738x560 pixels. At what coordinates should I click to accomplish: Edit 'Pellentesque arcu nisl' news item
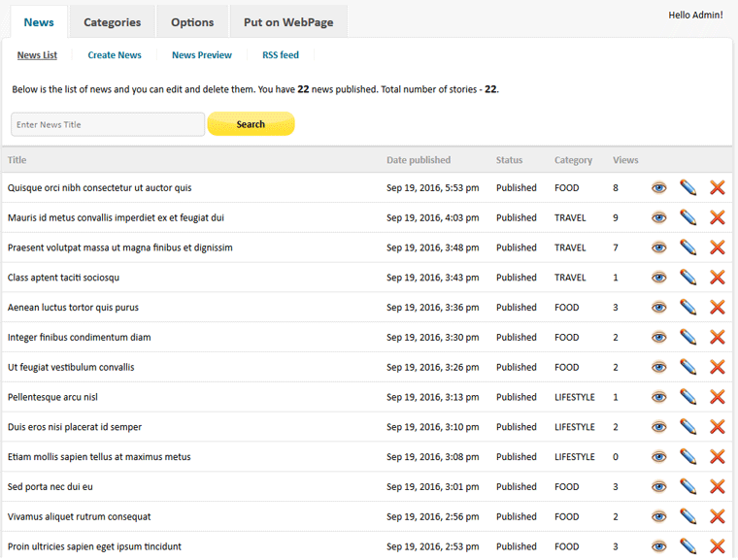[x=688, y=397]
